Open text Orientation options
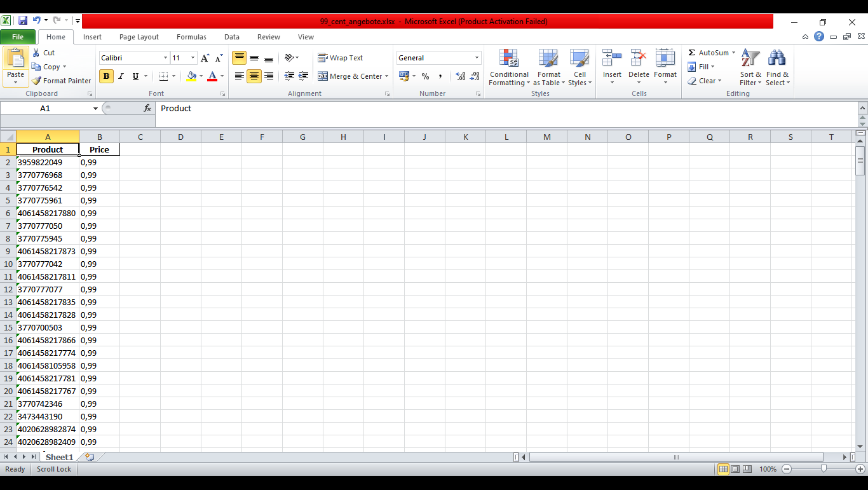The height and width of the screenshot is (490, 868). tap(291, 58)
